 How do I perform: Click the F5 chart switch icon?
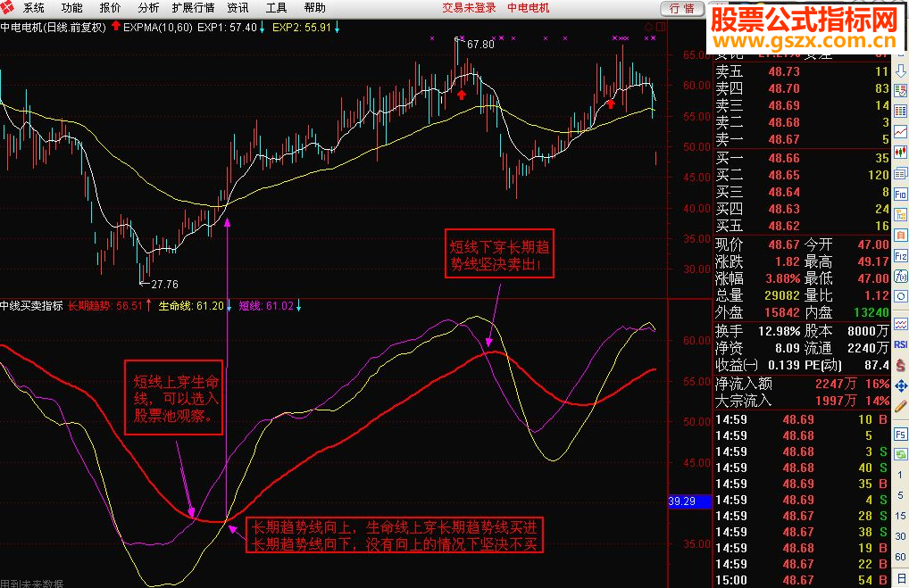[900, 434]
